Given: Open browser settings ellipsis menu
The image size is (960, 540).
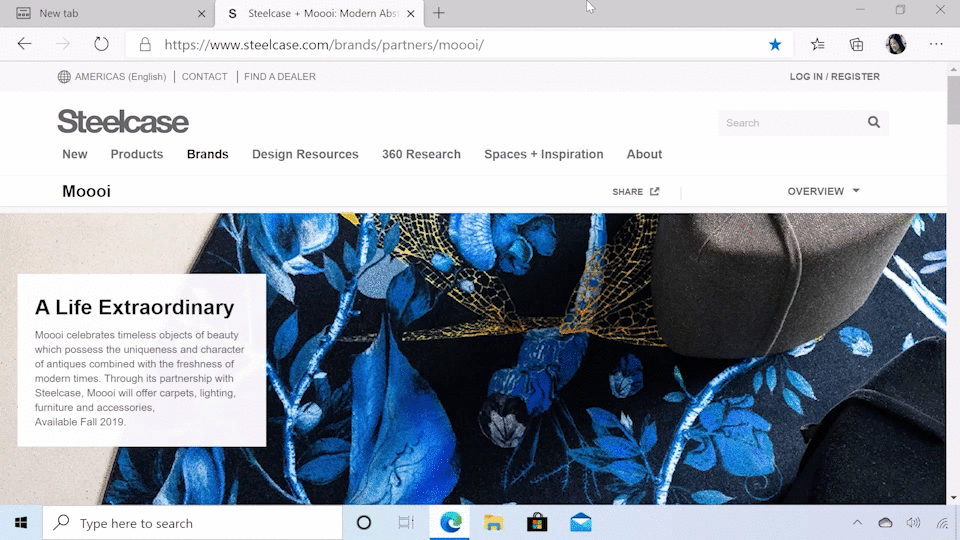Looking at the screenshot, I should click(x=936, y=44).
